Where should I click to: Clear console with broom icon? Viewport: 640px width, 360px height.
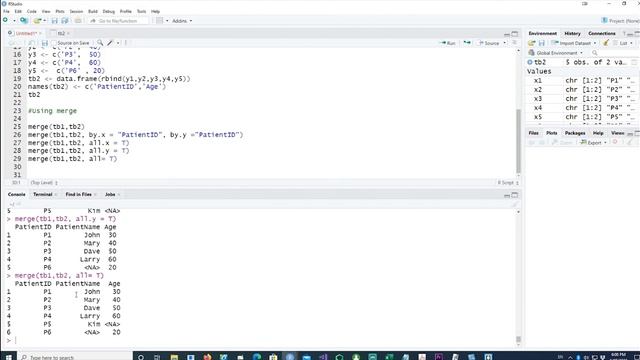[x=515, y=204]
